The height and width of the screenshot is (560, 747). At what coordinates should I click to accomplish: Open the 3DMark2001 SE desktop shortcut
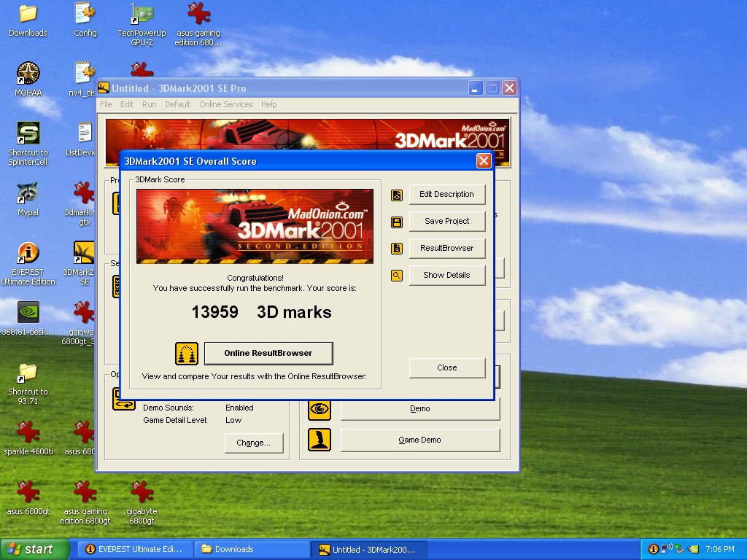click(83, 264)
